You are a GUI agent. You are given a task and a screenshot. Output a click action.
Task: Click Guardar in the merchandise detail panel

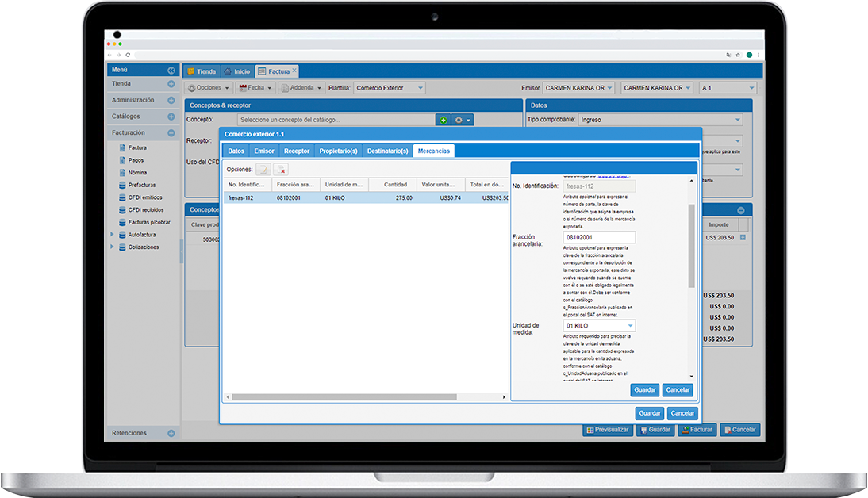(x=644, y=390)
